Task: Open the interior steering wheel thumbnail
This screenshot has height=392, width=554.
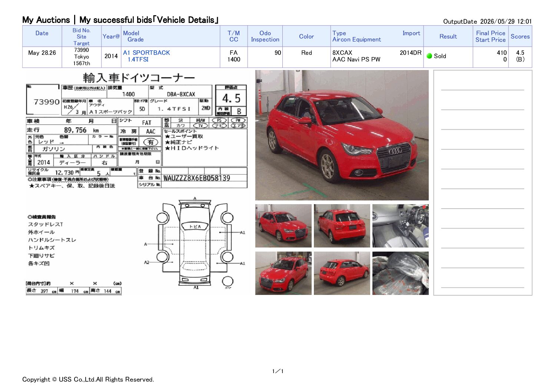Action: click(400, 226)
